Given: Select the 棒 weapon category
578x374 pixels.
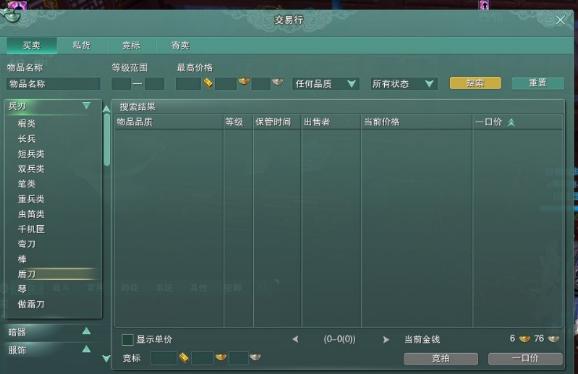Looking at the screenshot, I should [x=22, y=259].
